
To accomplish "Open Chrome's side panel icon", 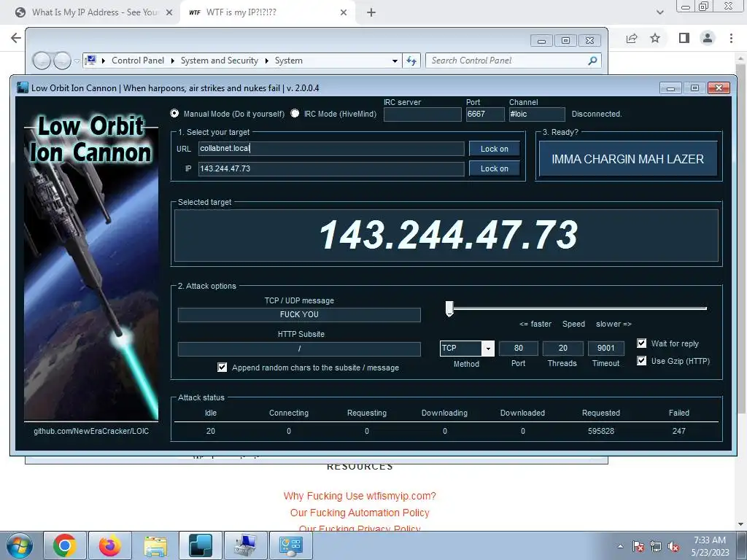I will pos(684,38).
